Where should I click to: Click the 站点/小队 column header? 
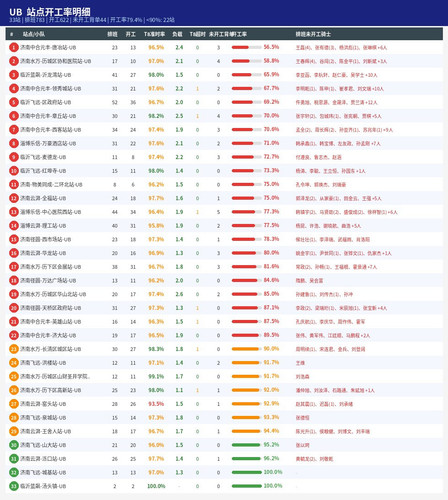click(x=34, y=34)
